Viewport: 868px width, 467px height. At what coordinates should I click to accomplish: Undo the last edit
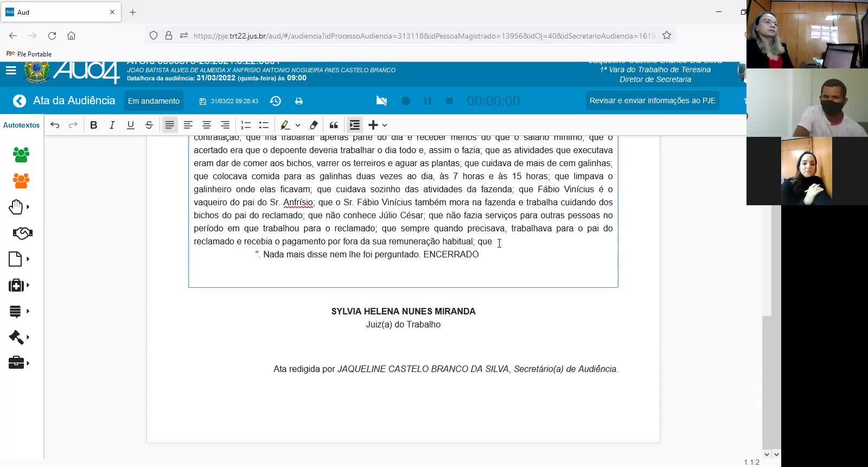tap(55, 125)
